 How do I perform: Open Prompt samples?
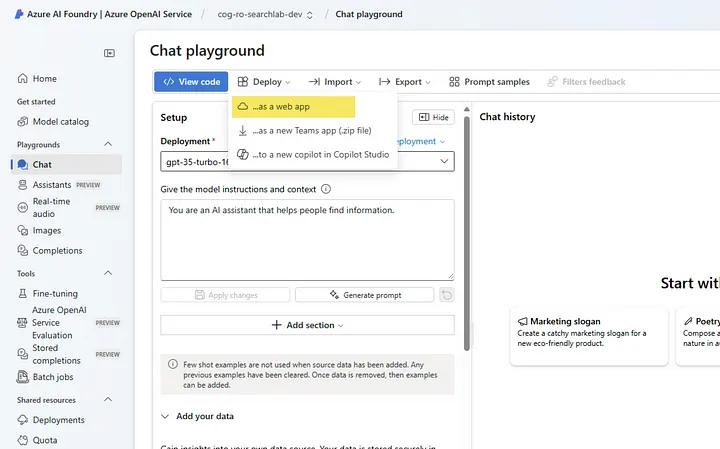click(489, 82)
